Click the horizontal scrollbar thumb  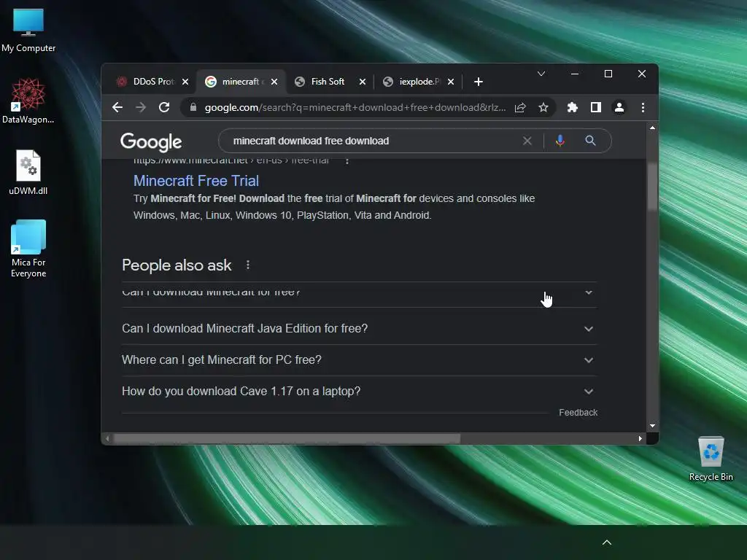click(x=287, y=438)
